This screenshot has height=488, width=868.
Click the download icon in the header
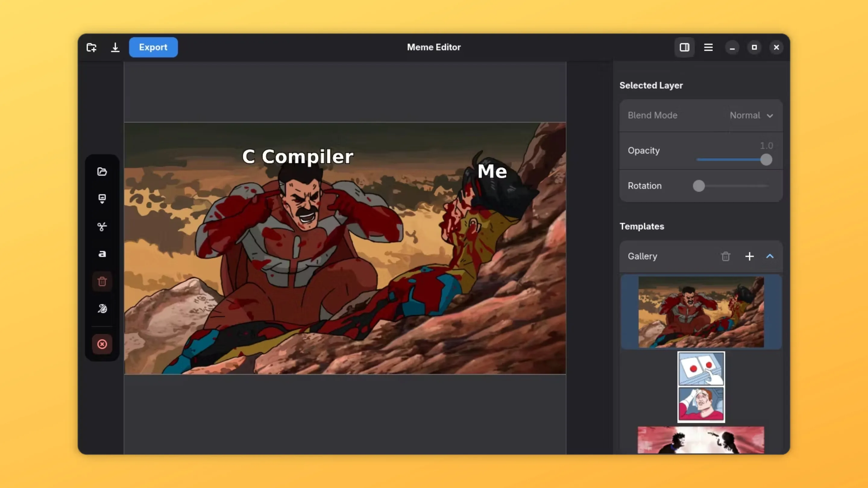[115, 47]
